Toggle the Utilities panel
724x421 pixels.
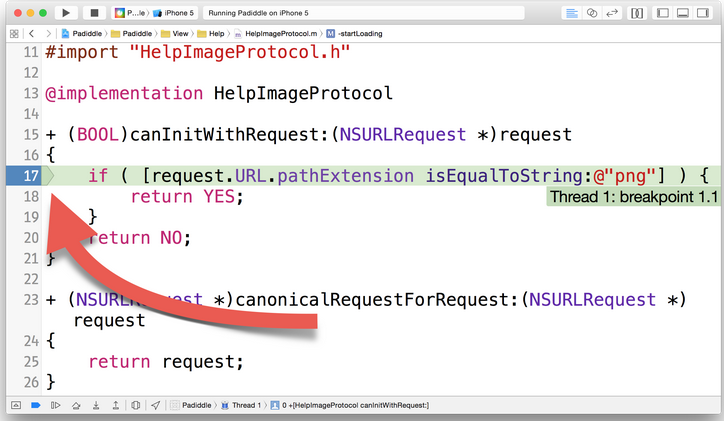coord(702,13)
